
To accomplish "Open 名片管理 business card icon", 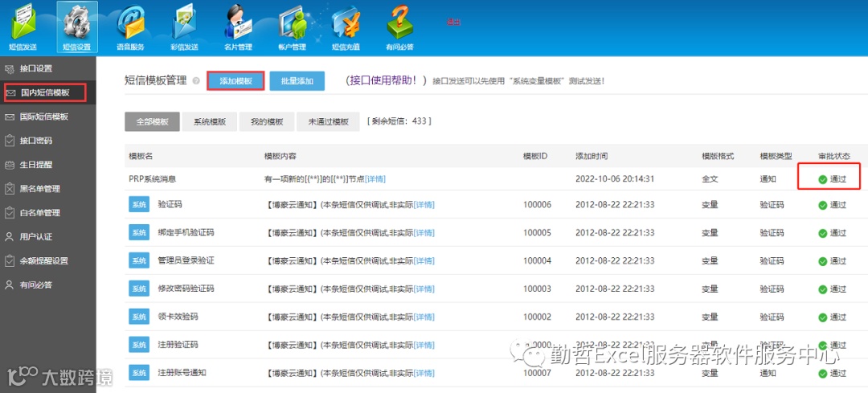I will point(239,27).
